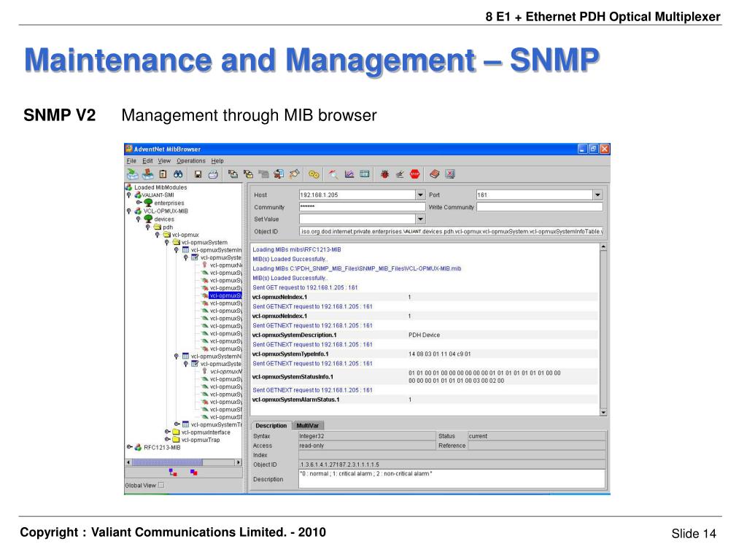Open the Edit menu
Image resolution: width=747 pixels, height=560 pixels.
click(147, 161)
